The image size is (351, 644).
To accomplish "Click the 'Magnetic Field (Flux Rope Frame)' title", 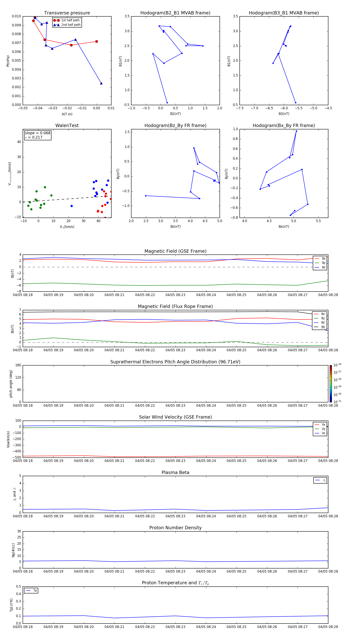I will 175,307.
